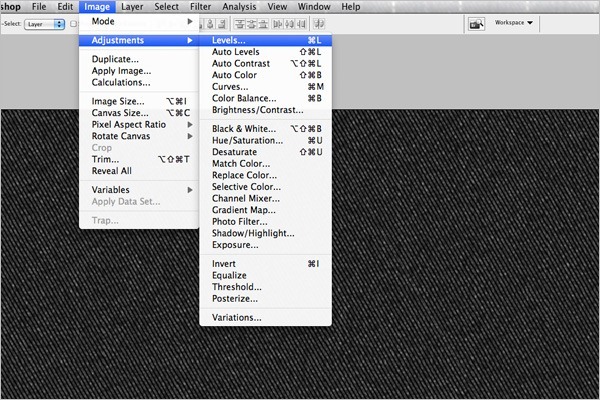Viewport: 600px width, 400px height.
Task: Open the Workspace dropdown menu
Action: (x=514, y=23)
